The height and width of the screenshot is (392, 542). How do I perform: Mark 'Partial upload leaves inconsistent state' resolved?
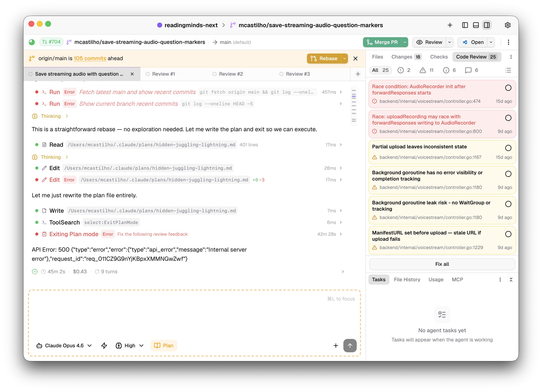(508, 148)
